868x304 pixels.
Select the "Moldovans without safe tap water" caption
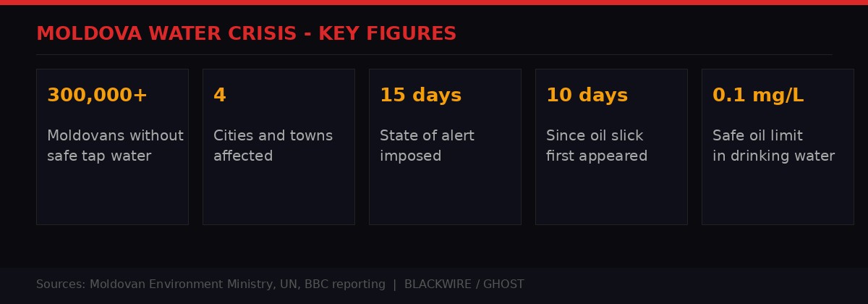[x=114, y=145]
